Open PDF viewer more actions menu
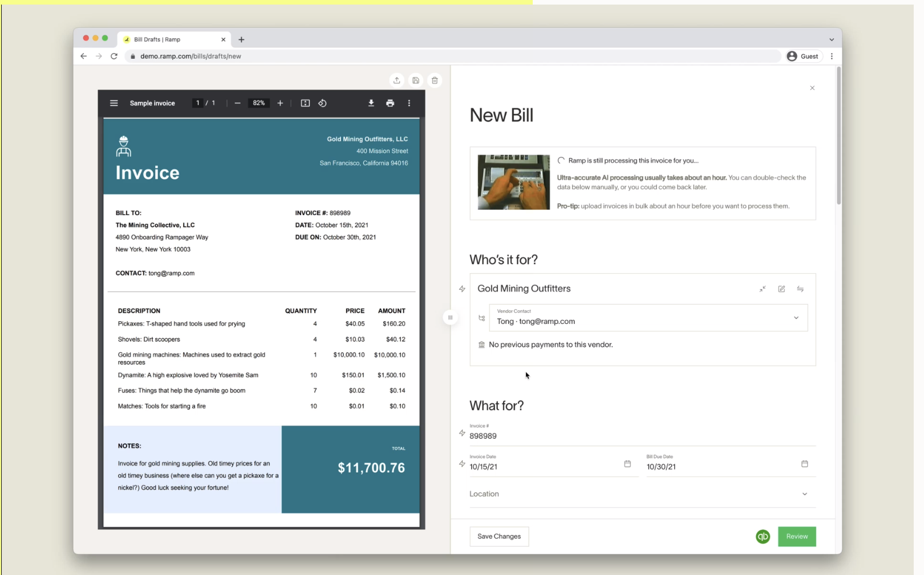The height and width of the screenshot is (575, 924). 409,103
